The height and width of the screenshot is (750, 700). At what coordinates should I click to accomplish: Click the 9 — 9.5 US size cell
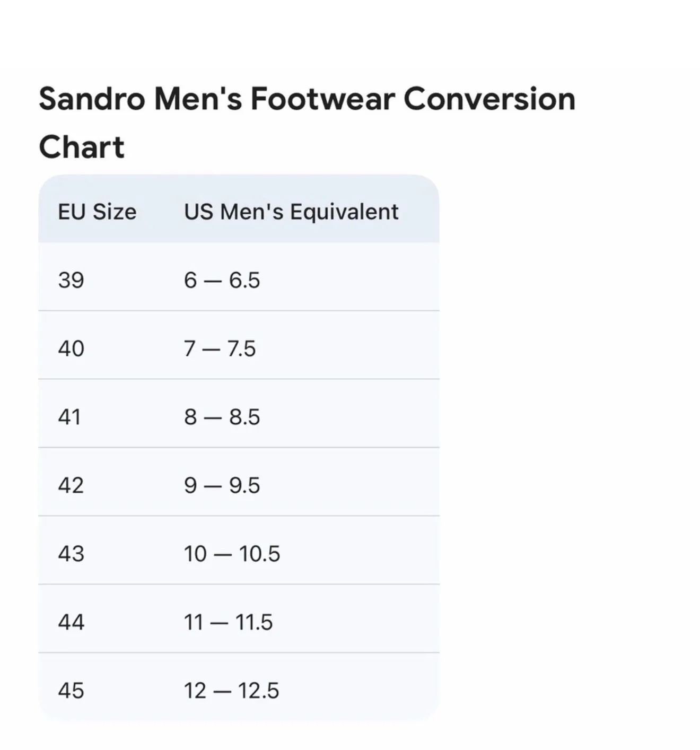click(x=222, y=485)
